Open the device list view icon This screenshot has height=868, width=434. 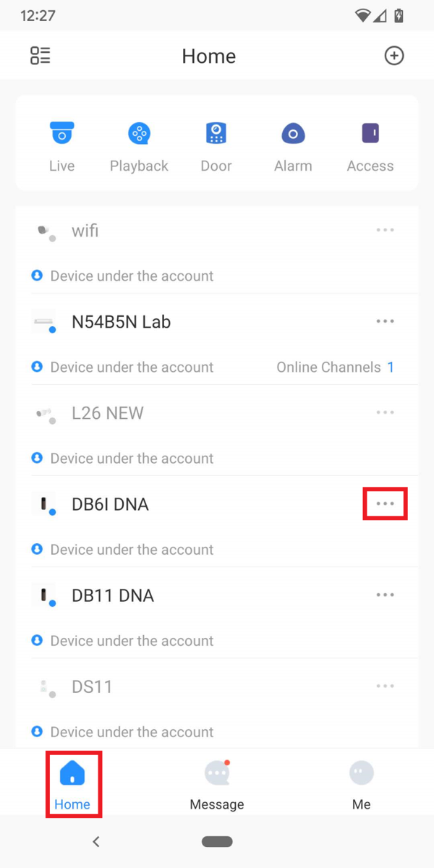(41, 56)
